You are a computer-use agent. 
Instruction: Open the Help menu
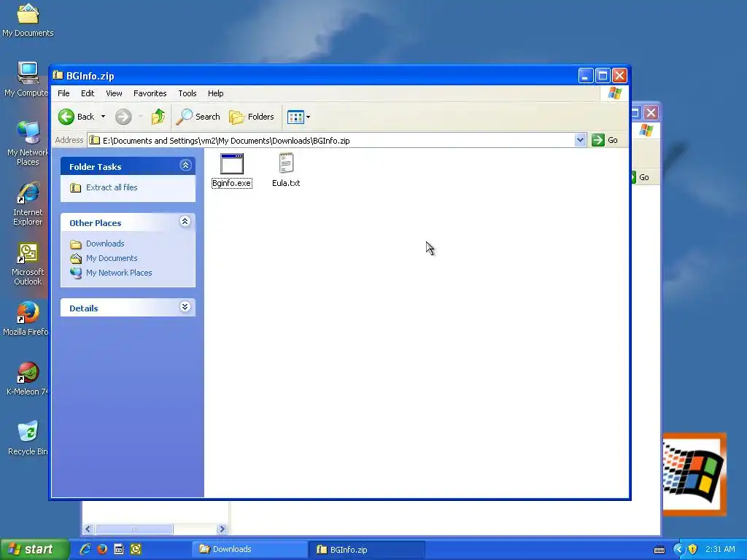tap(215, 93)
